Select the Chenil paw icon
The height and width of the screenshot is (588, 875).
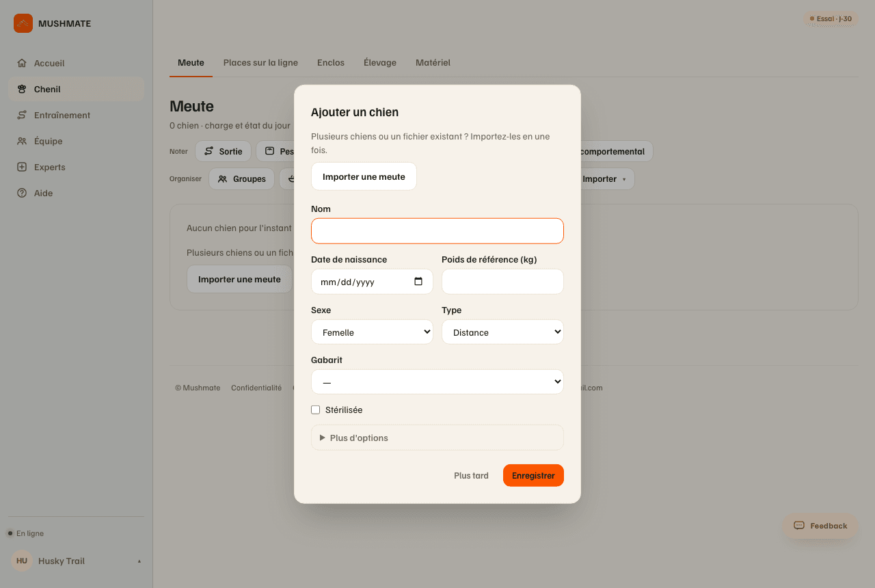pyautogui.click(x=22, y=89)
